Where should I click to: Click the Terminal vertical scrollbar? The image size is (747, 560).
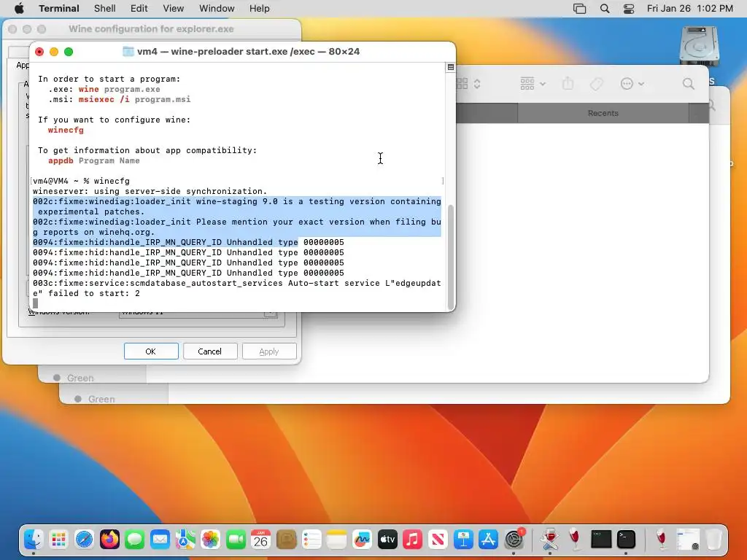(451, 257)
